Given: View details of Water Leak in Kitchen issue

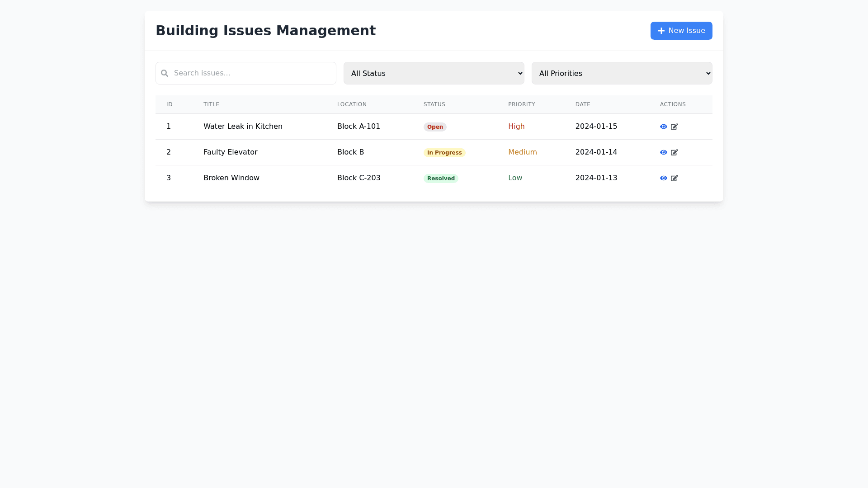Looking at the screenshot, I should click(x=663, y=127).
